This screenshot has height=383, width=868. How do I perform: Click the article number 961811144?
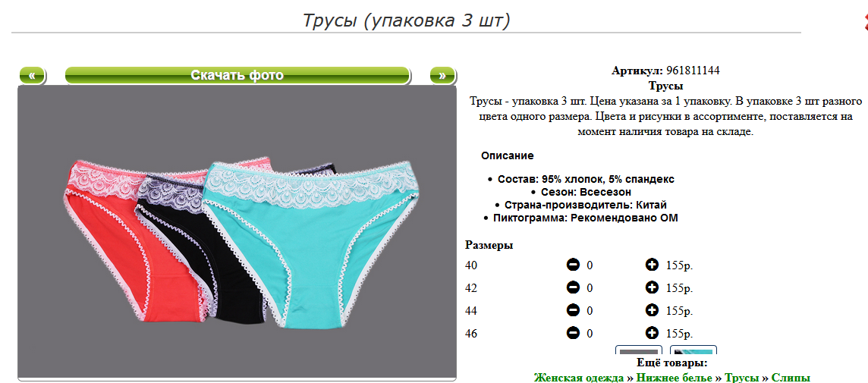coord(693,71)
